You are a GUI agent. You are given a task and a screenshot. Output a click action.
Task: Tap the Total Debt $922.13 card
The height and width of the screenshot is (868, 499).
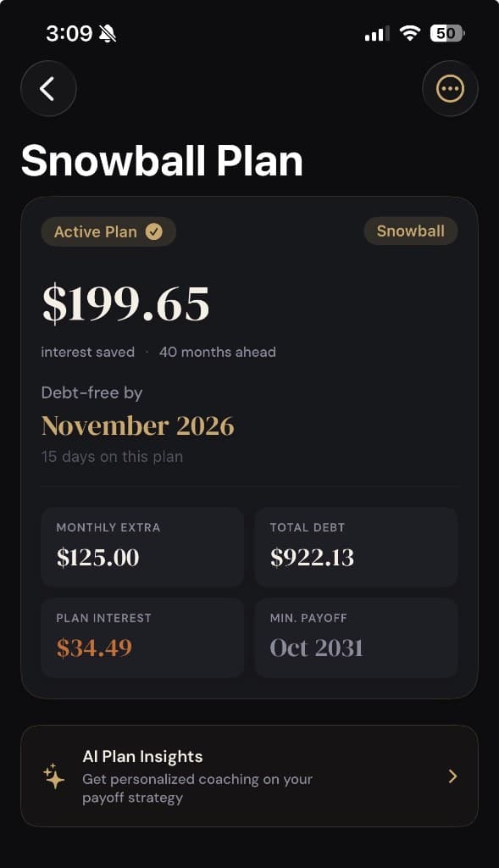(x=356, y=546)
